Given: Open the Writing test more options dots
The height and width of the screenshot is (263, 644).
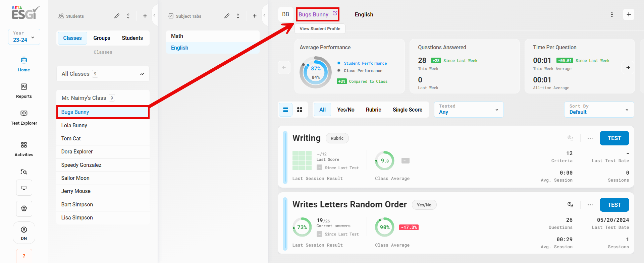Looking at the screenshot, I should point(590,138).
